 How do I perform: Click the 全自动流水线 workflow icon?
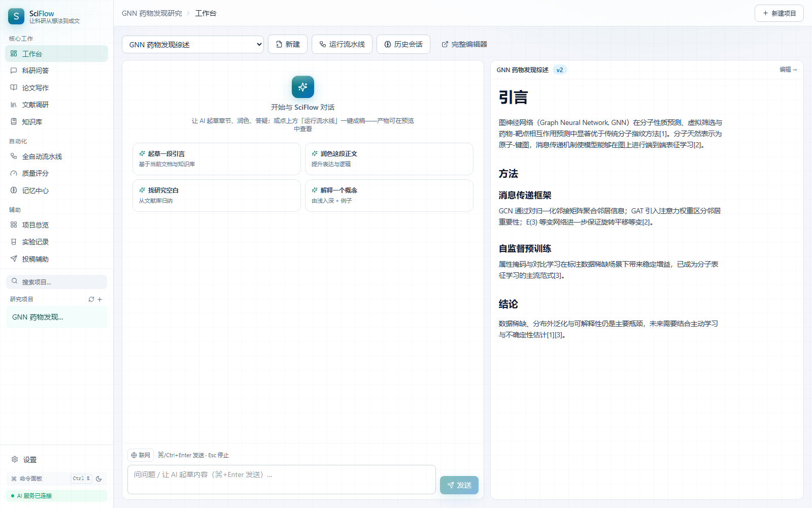point(14,156)
